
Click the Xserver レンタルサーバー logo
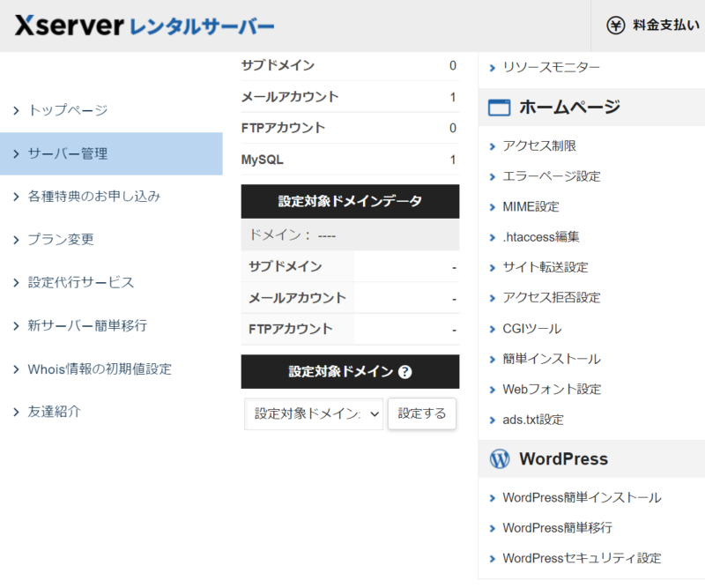click(x=145, y=26)
